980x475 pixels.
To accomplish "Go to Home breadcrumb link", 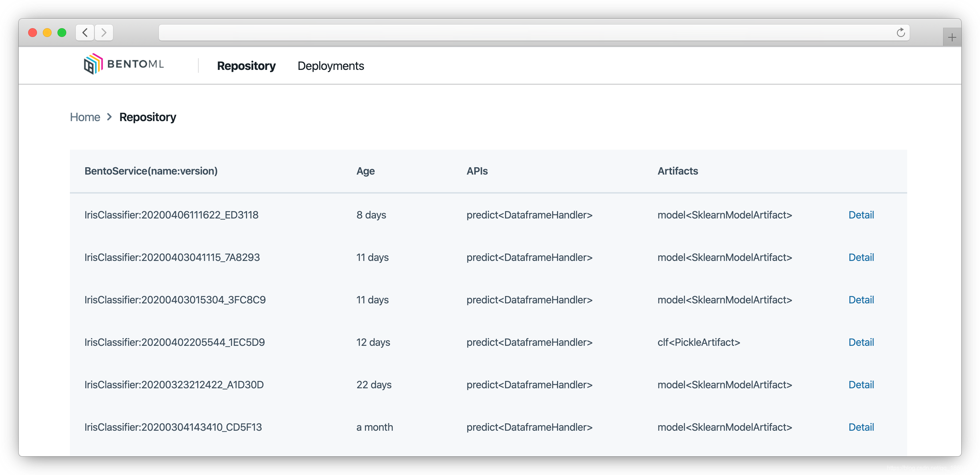I will [85, 117].
